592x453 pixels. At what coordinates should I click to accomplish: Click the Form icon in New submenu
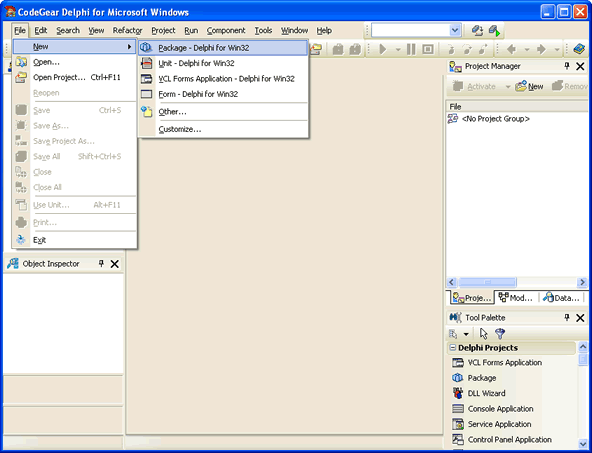pyautogui.click(x=146, y=94)
